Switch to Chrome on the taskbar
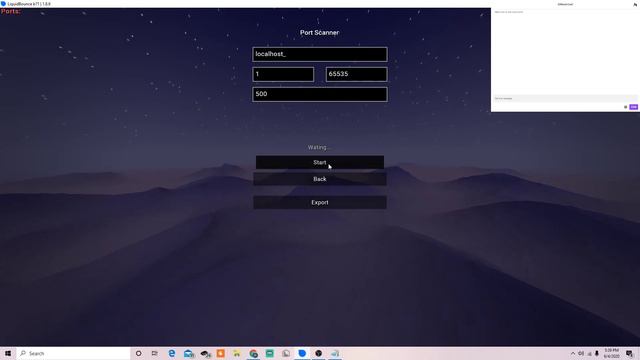Viewport: 640px width, 360px height. click(x=253, y=353)
